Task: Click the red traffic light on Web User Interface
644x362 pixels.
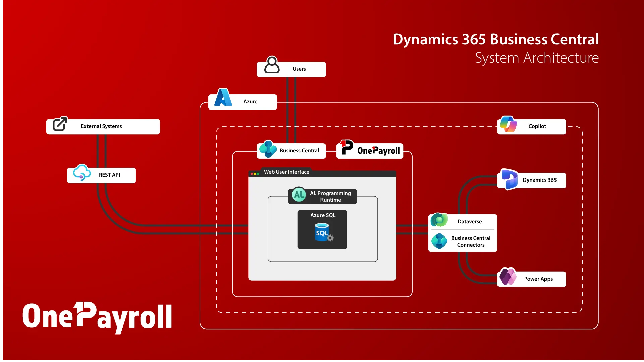Action: point(252,174)
